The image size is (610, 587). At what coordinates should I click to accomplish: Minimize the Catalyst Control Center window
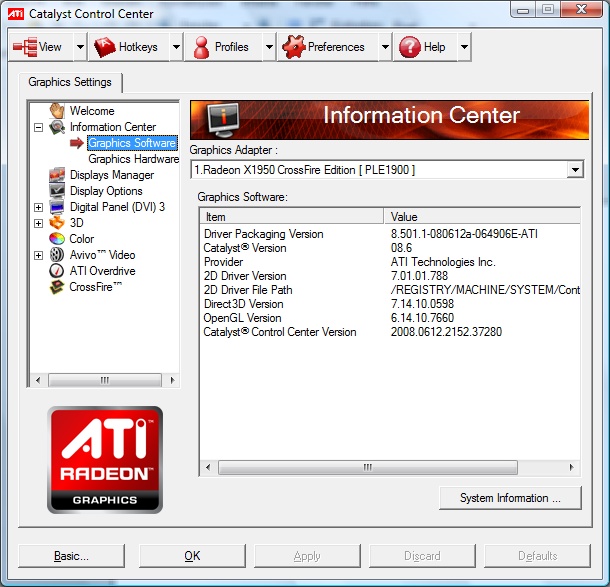[x=523, y=10]
